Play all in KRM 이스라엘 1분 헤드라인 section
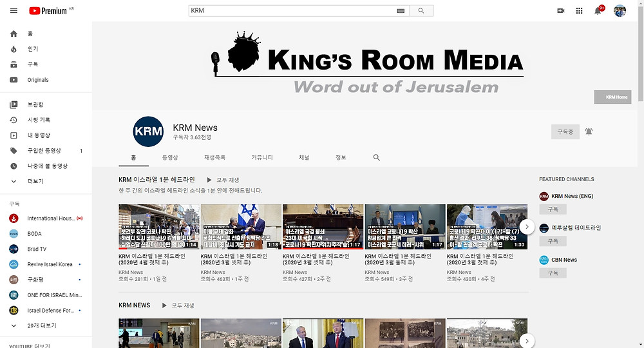The height and width of the screenshot is (348, 644). (x=223, y=180)
